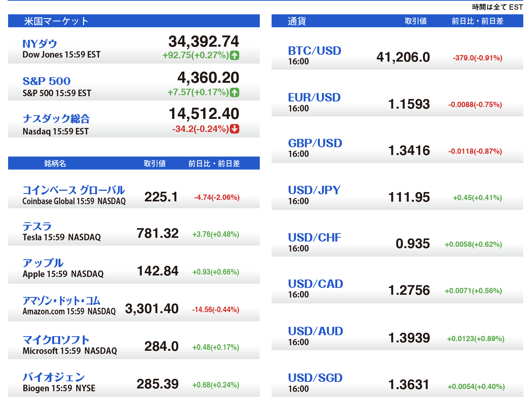The height and width of the screenshot is (404, 532).
Task: Click the マイクロソフト stock link
Action: [x=56, y=340]
